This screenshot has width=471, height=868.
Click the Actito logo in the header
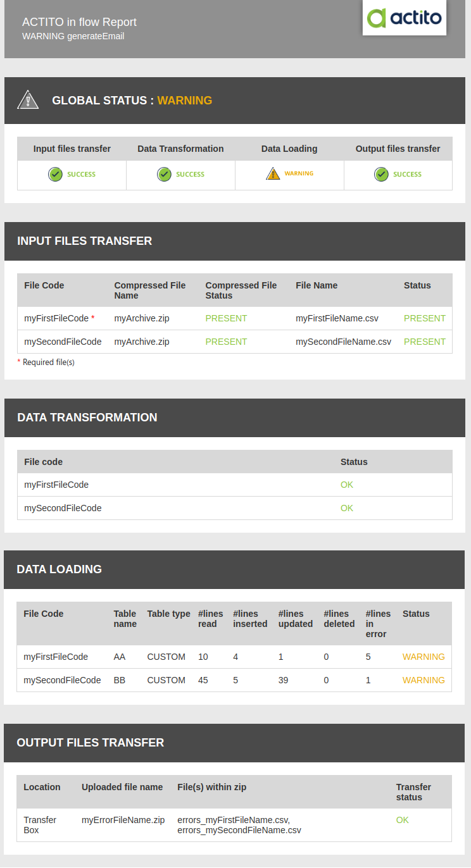click(x=404, y=18)
